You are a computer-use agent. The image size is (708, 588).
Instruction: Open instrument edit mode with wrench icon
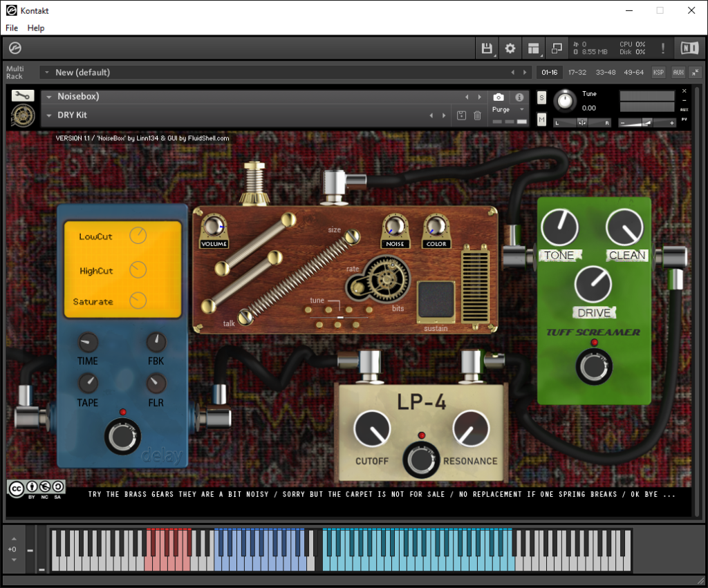tap(23, 95)
